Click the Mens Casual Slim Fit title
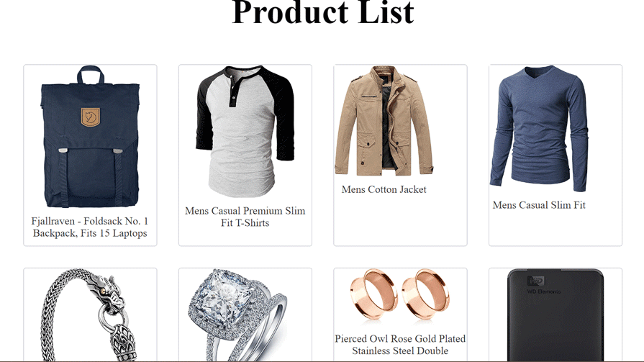 pos(539,205)
